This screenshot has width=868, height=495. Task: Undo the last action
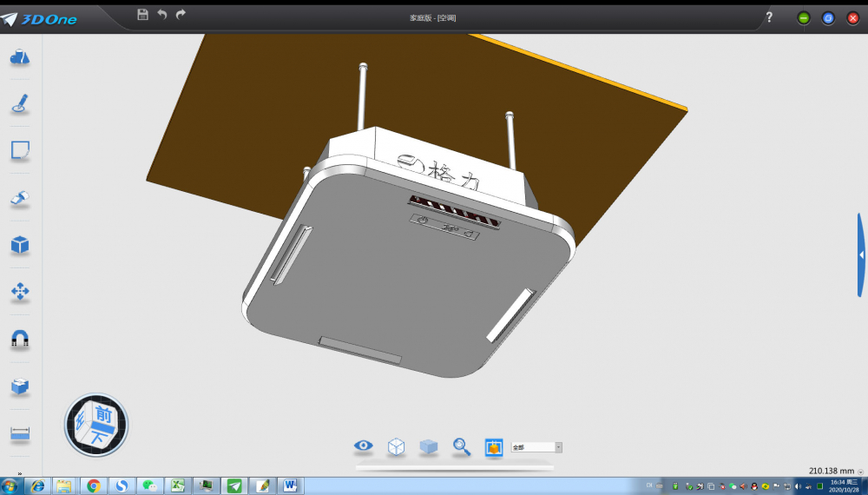[161, 15]
